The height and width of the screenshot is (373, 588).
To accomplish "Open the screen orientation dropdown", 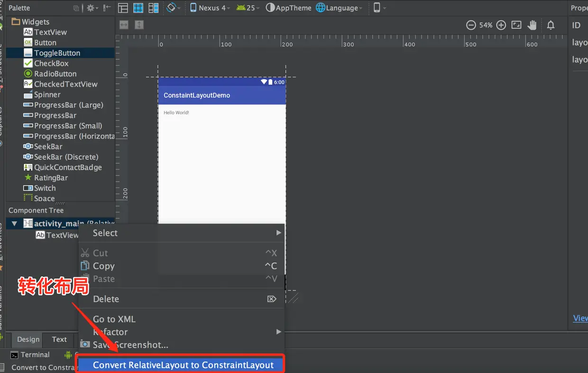I will click(174, 8).
